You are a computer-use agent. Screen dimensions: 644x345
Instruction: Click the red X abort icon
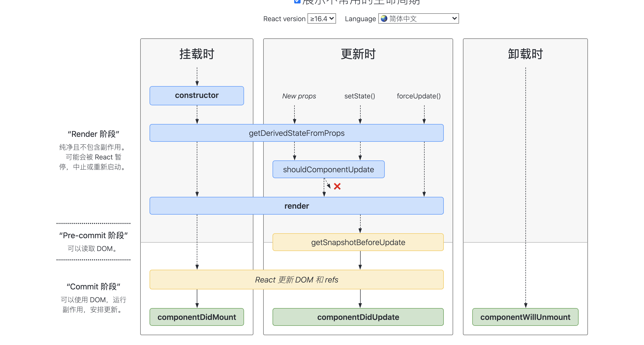[337, 186]
